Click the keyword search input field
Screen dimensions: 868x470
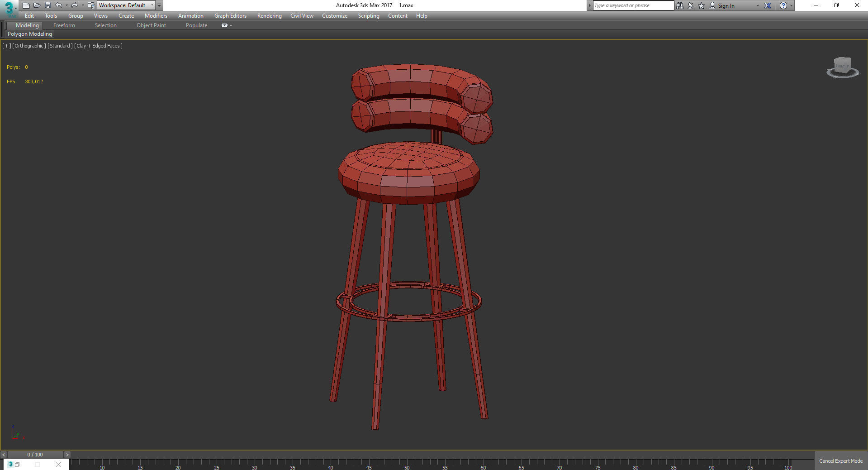coord(633,5)
